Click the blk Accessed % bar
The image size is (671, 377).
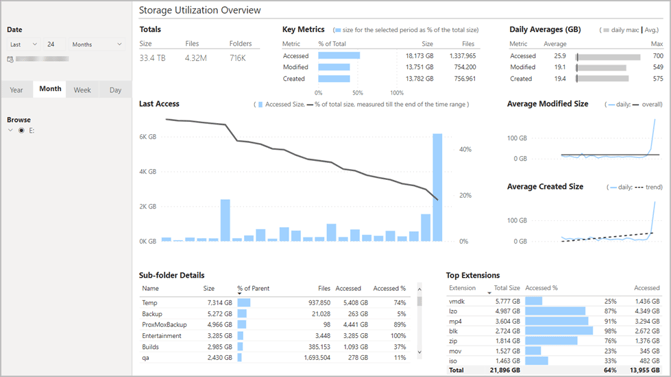point(559,331)
